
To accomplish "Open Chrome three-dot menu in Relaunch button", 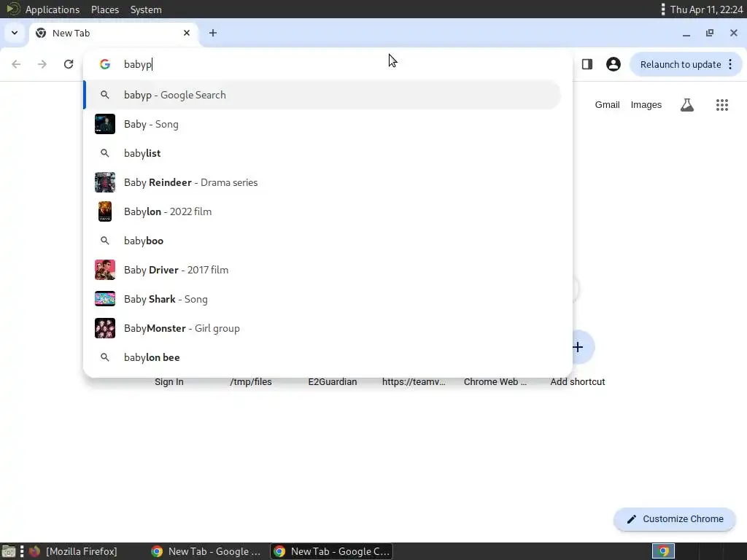I will (730, 64).
